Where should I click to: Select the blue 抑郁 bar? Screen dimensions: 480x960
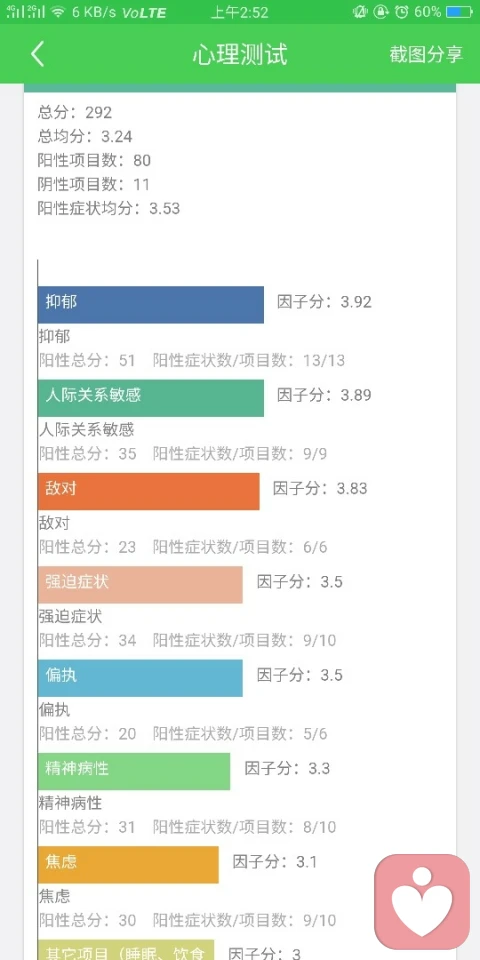tap(151, 305)
